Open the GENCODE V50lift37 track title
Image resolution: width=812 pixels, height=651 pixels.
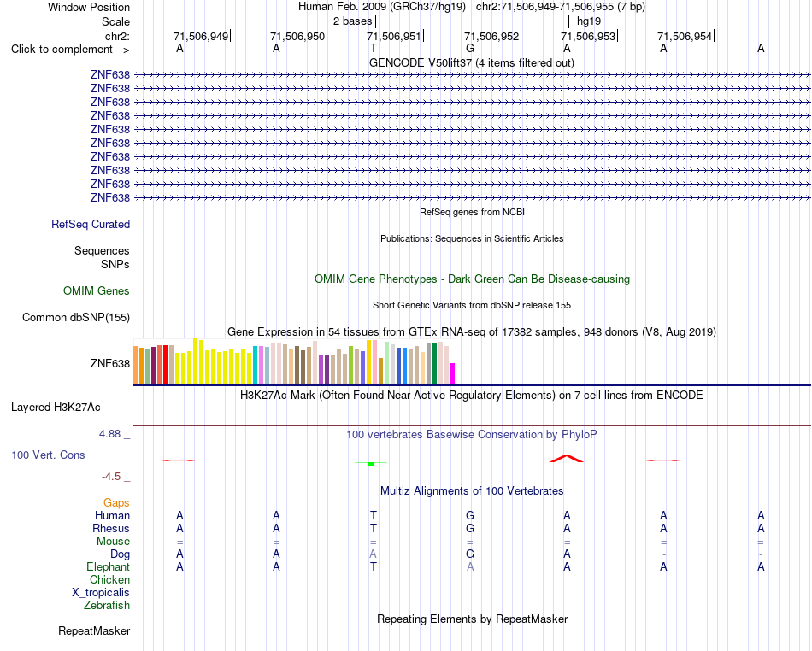tap(471, 62)
